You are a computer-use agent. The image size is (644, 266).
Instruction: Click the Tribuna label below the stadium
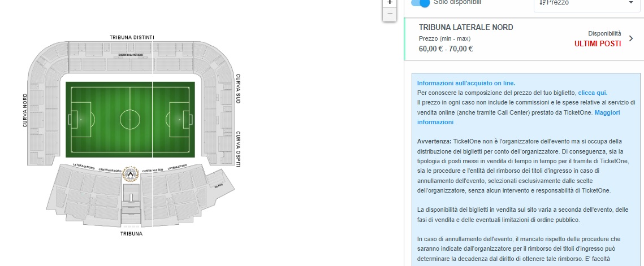point(131,233)
